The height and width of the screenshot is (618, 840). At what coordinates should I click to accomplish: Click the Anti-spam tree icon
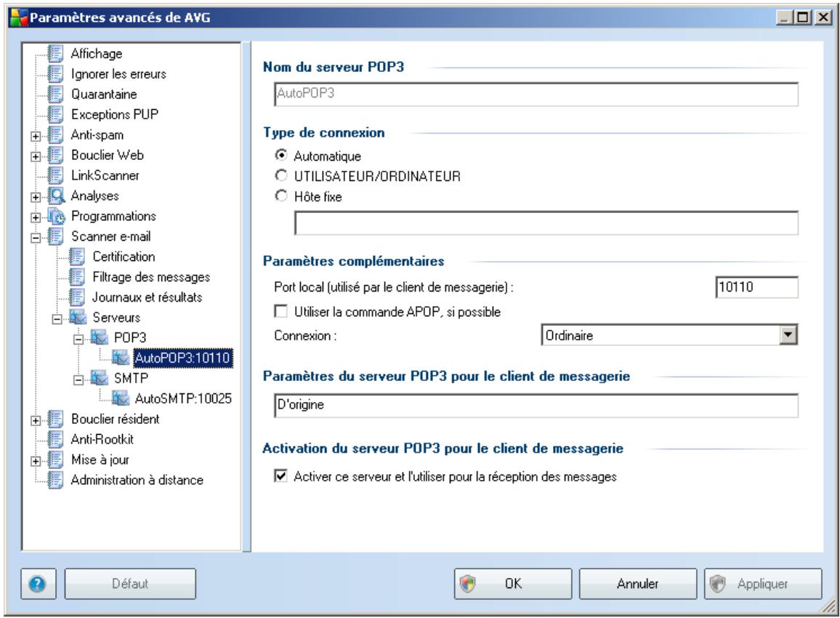point(55,135)
